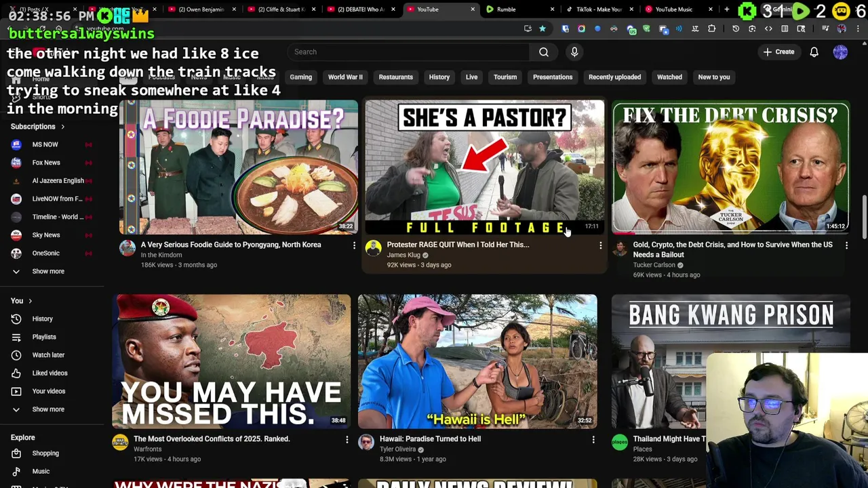Click inside the YouTube search field
The height and width of the screenshot is (488, 868).
[x=408, y=52]
